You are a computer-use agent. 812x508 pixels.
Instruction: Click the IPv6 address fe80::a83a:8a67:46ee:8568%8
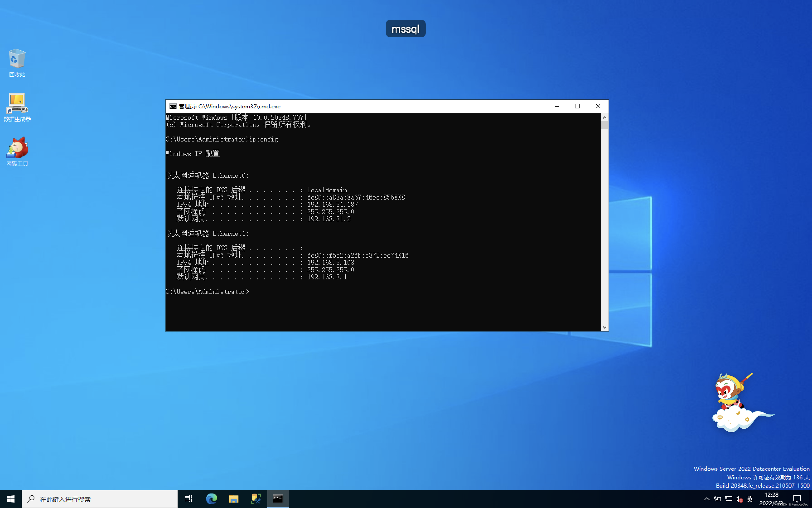[x=356, y=198]
